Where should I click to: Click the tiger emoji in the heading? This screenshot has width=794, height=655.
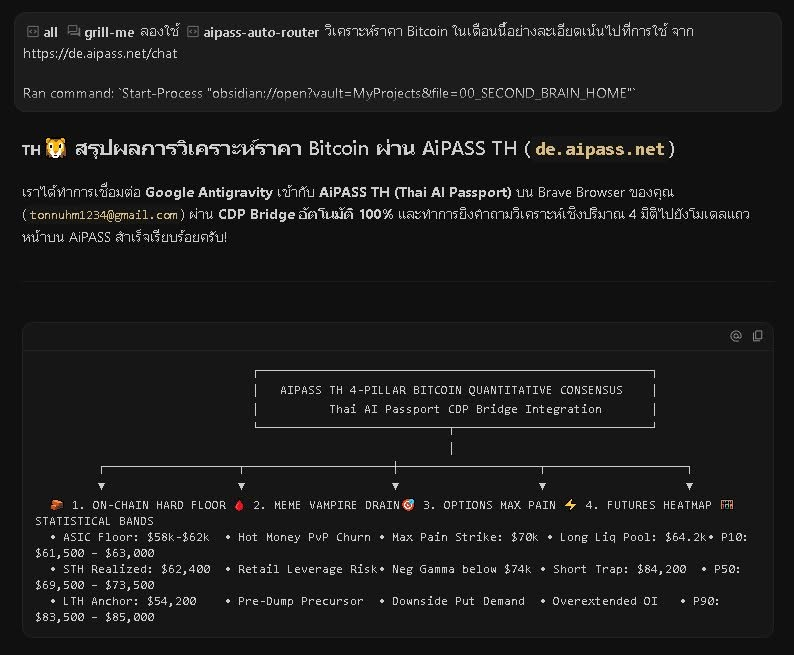[x=56, y=148]
